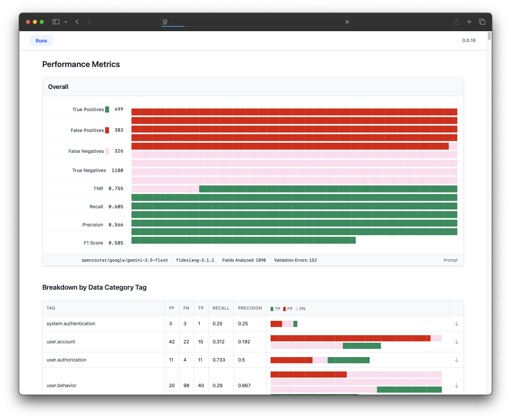The image size is (511, 420).
Task: Sort table by RECALL column header
Action: 221,308
